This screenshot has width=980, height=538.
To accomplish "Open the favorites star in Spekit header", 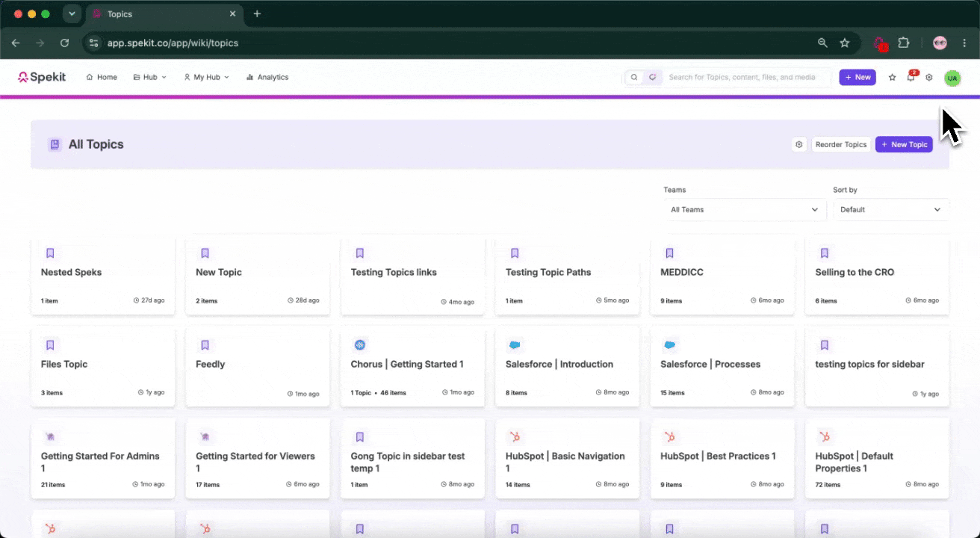I will [x=892, y=77].
